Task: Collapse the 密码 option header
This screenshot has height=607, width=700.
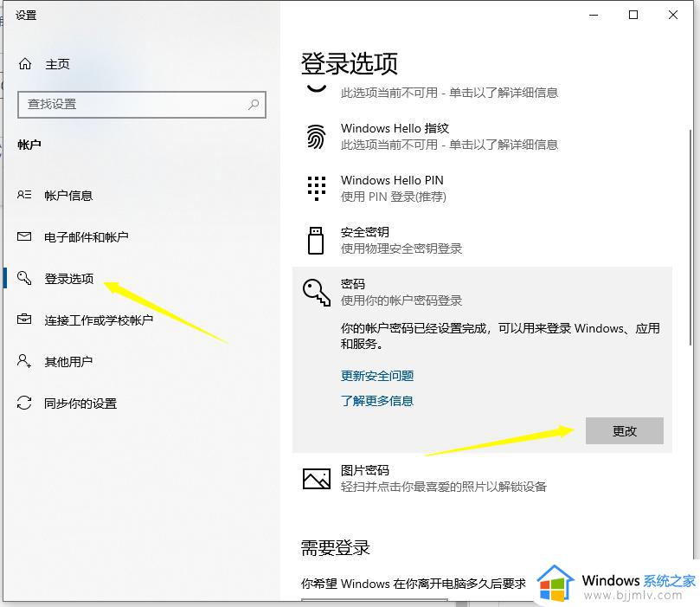Action: [482, 293]
